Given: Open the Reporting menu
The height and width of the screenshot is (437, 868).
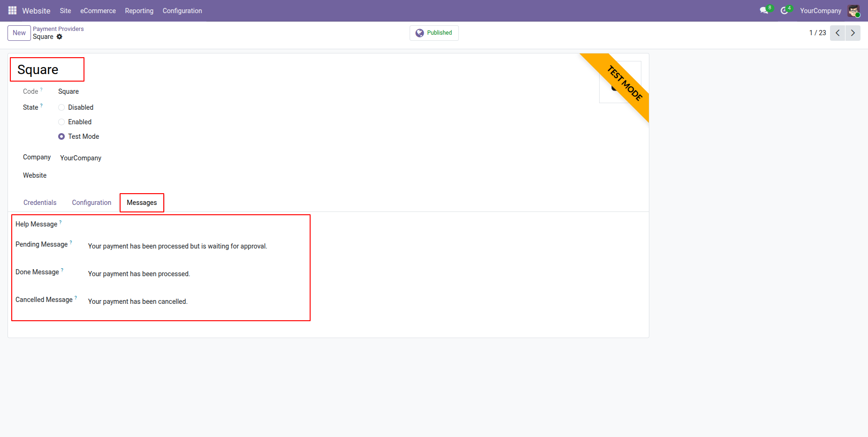Looking at the screenshot, I should [x=139, y=11].
